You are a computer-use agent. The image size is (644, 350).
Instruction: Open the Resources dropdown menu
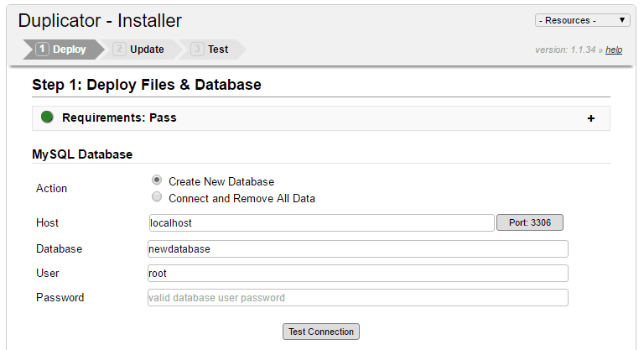tap(583, 20)
